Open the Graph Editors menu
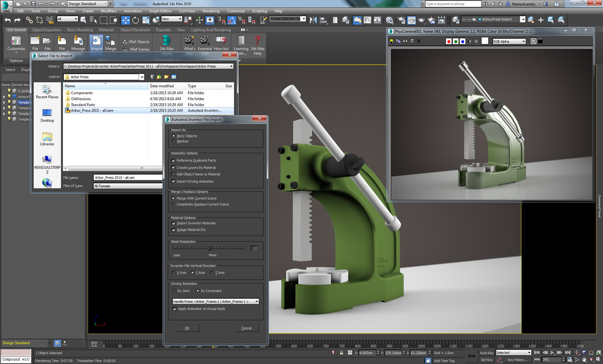This screenshot has width=603, height=364. point(160,11)
